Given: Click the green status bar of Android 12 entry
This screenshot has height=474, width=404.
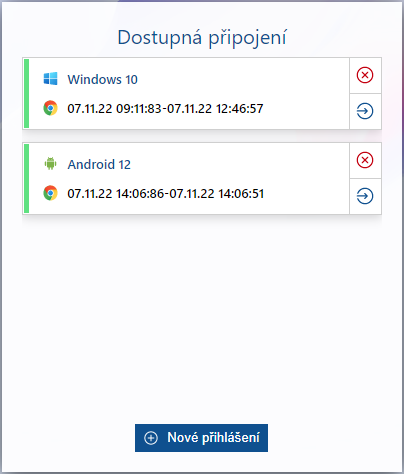Looking at the screenshot, I should (x=27, y=178).
